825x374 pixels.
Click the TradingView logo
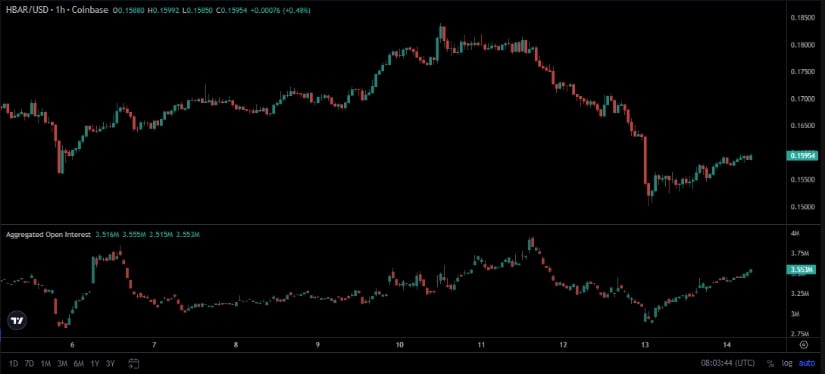point(17,320)
